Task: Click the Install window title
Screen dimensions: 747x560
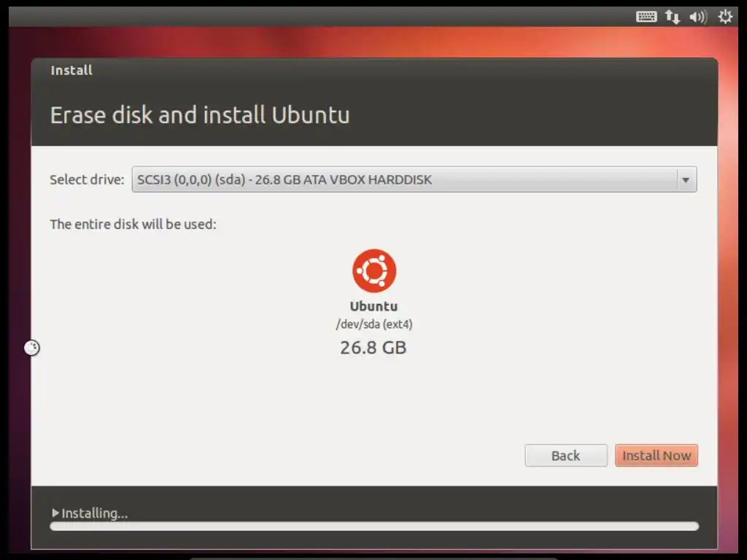Action: [x=71, y=71]
